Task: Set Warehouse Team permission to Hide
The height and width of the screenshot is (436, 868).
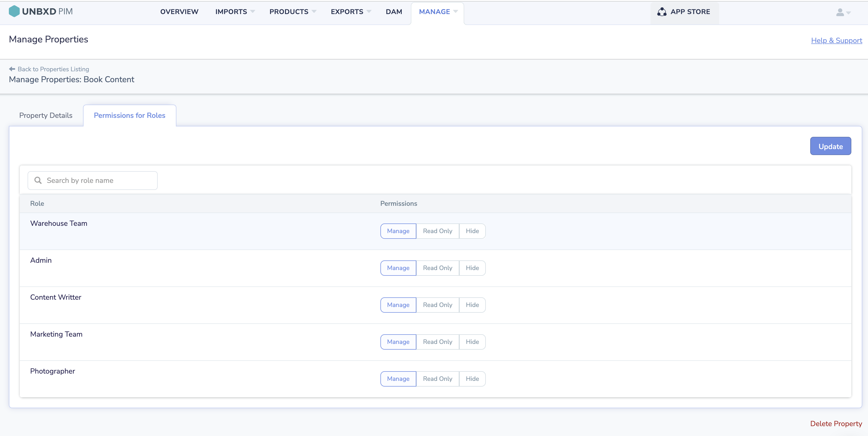Action: click(473, 231)
